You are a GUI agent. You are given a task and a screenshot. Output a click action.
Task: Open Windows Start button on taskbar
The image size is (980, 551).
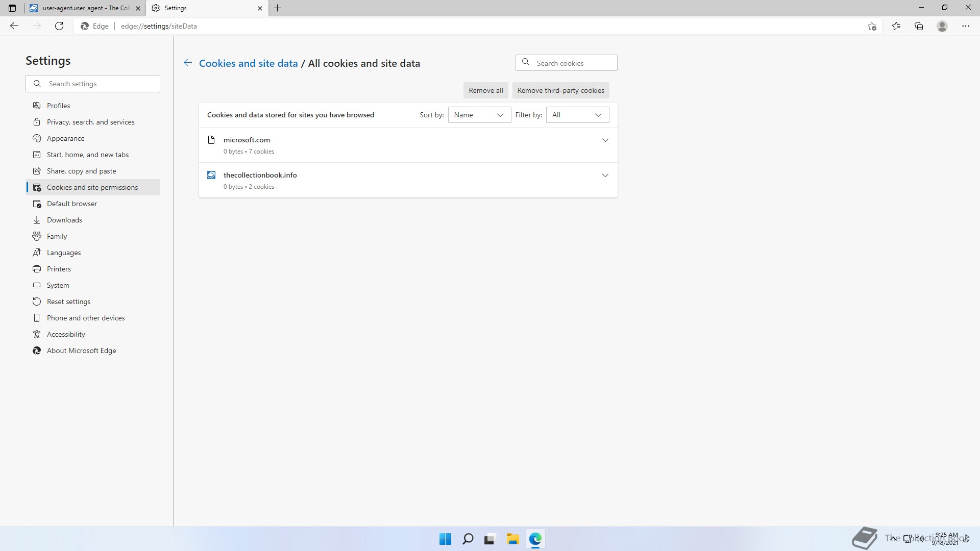point(445,539)
